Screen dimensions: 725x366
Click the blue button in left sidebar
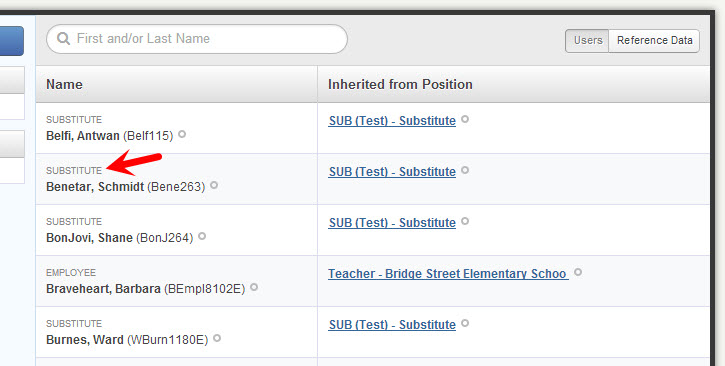point(12,41)
